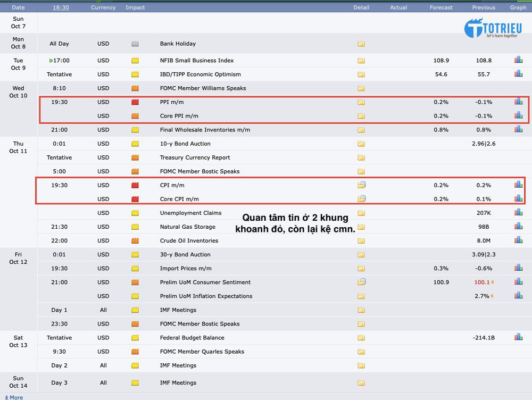532x400 pixels.
Task: Click the Impact column header
Action: [x=135, y=7]
